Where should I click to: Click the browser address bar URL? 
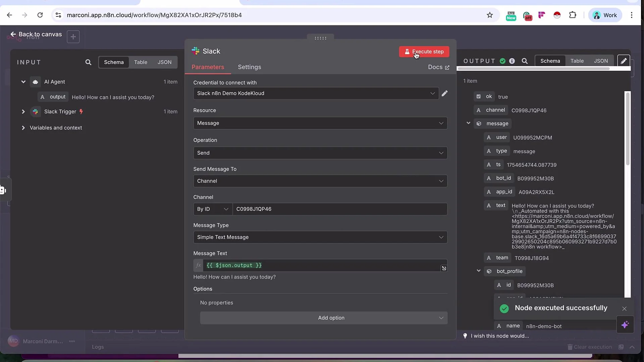pyautogui.click(x=154, y=15)
